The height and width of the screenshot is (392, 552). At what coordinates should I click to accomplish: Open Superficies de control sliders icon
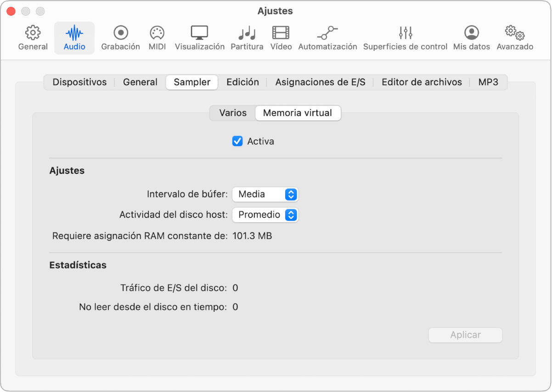point(405,33)
